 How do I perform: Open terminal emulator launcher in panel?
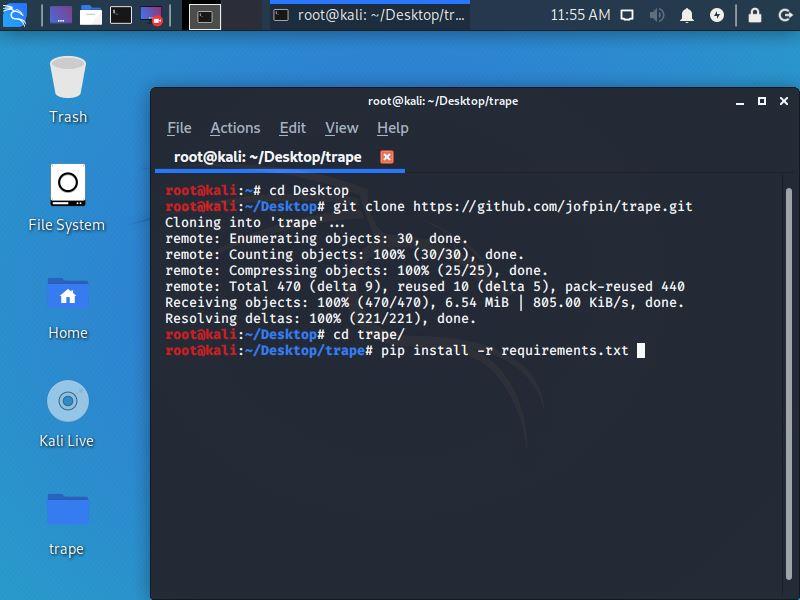pyautogui.click(x=121, y=15)
